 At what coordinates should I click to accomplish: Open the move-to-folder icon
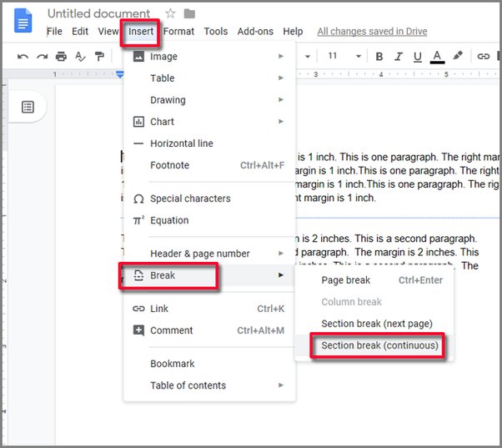(189, 13)
